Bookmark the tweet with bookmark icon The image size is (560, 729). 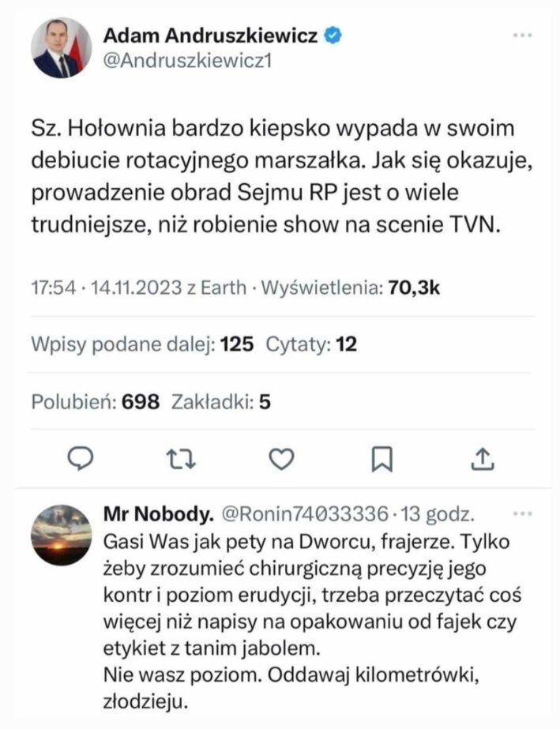382,457
